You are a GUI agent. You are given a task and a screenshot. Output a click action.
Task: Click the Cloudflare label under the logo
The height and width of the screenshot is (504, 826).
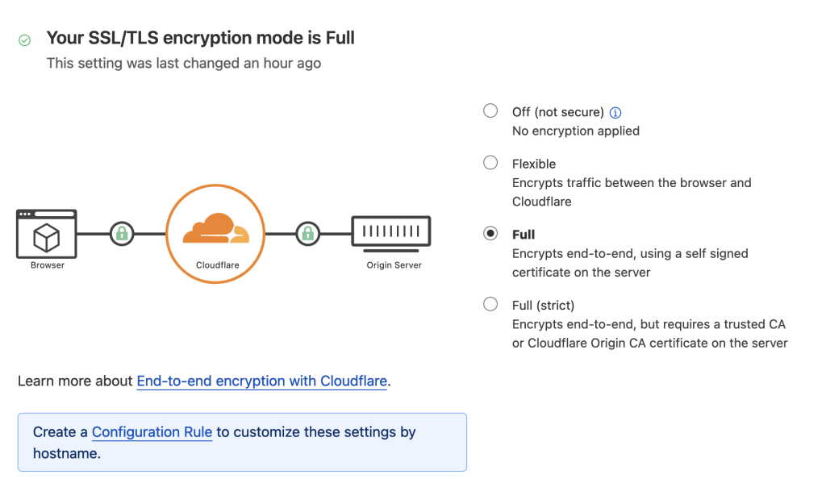(217, 265)
